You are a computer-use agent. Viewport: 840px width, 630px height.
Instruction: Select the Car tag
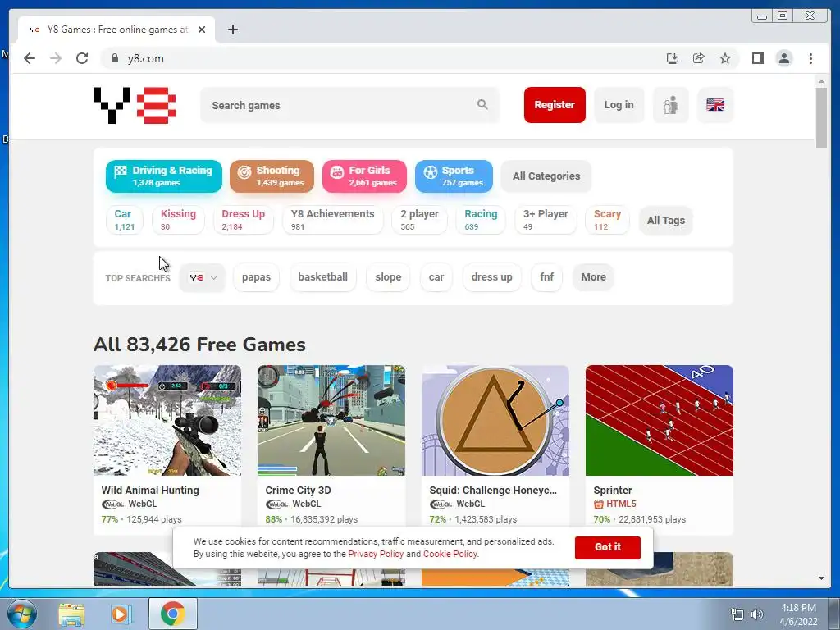pos(125,220)
